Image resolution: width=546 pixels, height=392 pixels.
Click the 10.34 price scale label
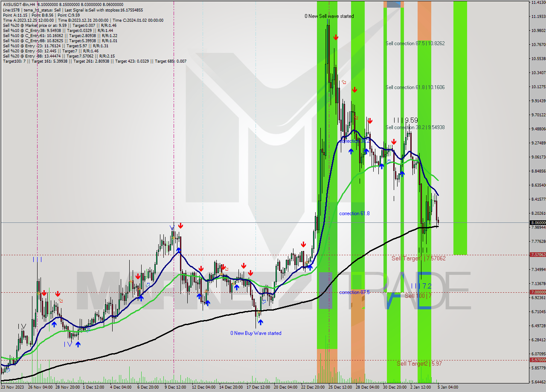(x=538, y=73)
